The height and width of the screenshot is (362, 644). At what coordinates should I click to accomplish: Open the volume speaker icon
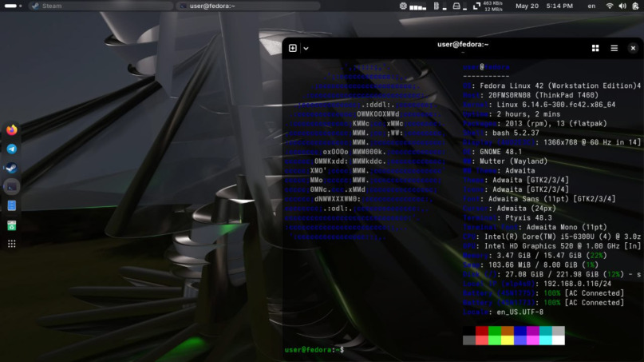point(622,6)
